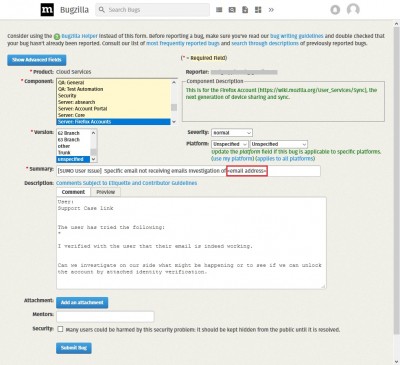Click Add an attachment button
Screen dimensions: 400x365
[82, 303]
